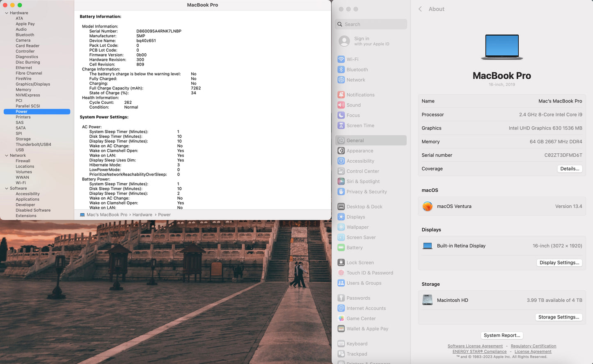Open the Trackpad icon in sidebar

341,354
